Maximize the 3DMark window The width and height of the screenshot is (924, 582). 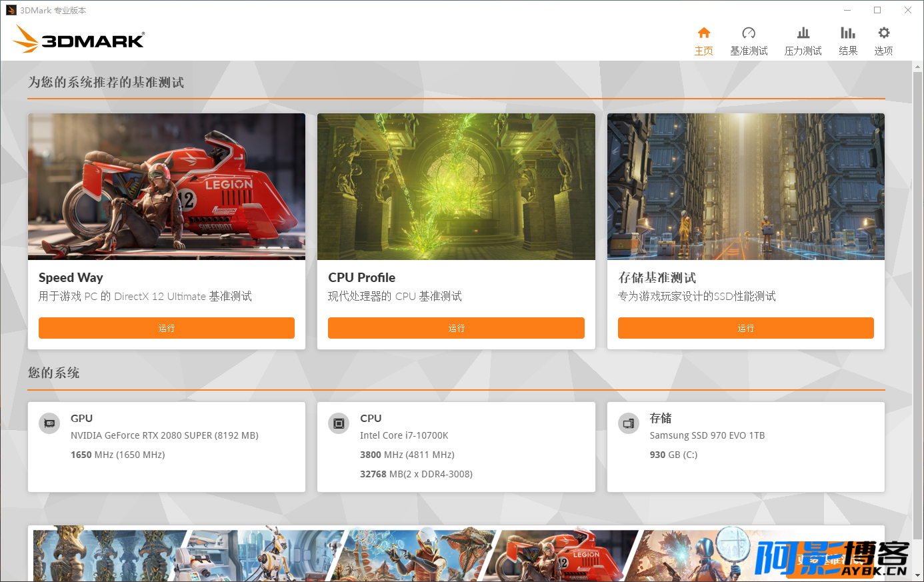pyautogui.click(x=877, y=10)
